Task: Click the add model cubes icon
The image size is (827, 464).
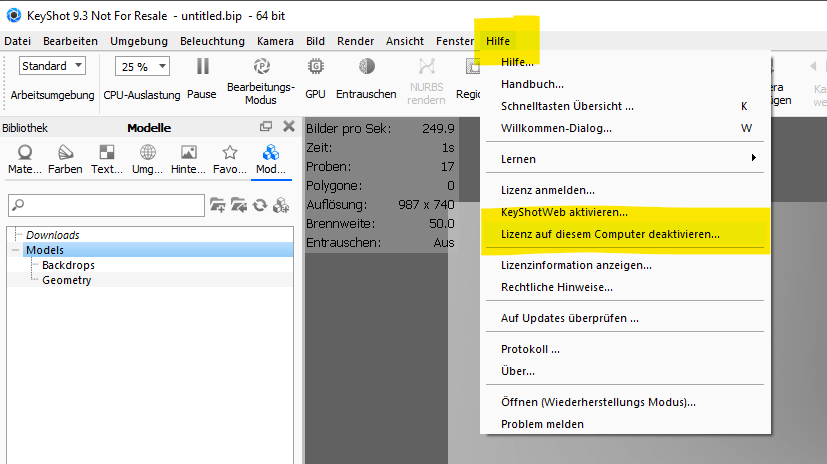Action: click(x=281, y=205)
